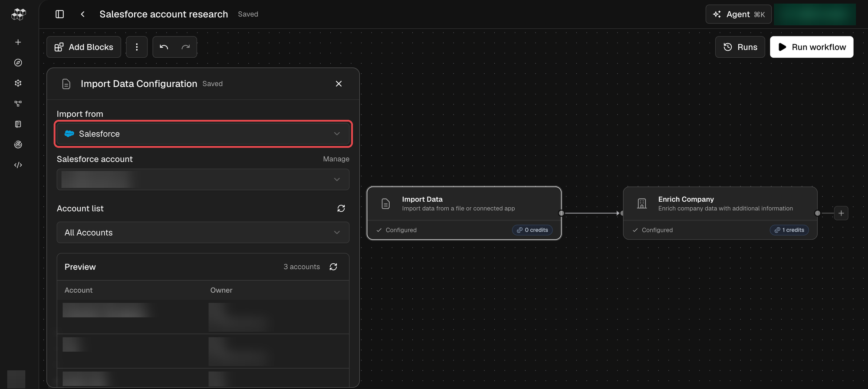Screen dimensions: 868x389
Task: Click the Enrich Company output connector dot
Action: pos(818,213)
